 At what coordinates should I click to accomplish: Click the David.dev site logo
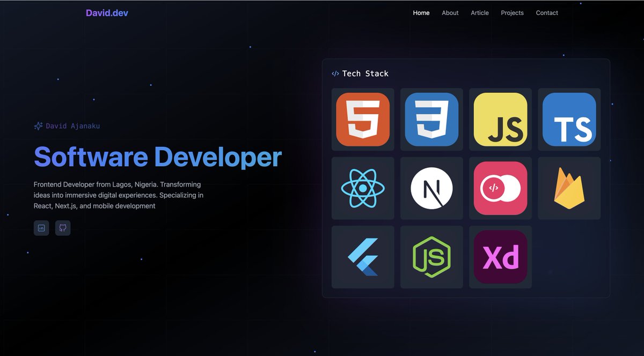tap(107, 13)
